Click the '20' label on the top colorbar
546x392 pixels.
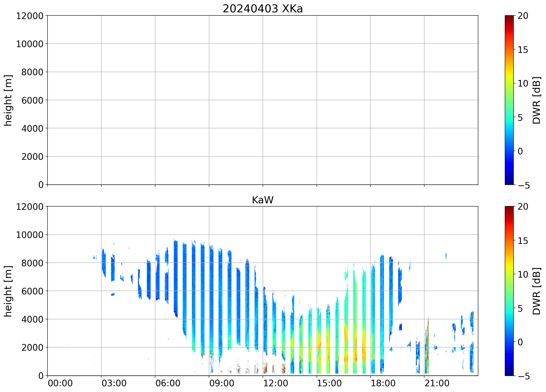(523, 16)
